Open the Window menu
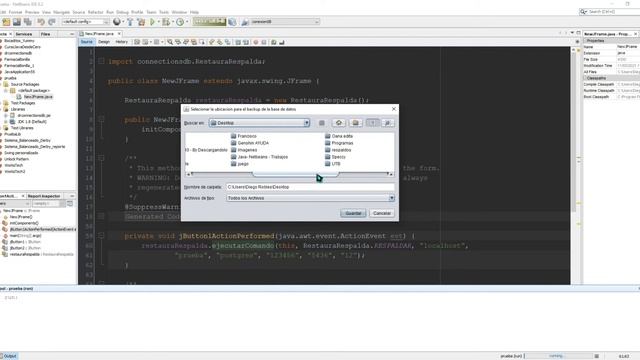This screenshot has width=640, height=360. pyautogui.click(x=179, y=12)
